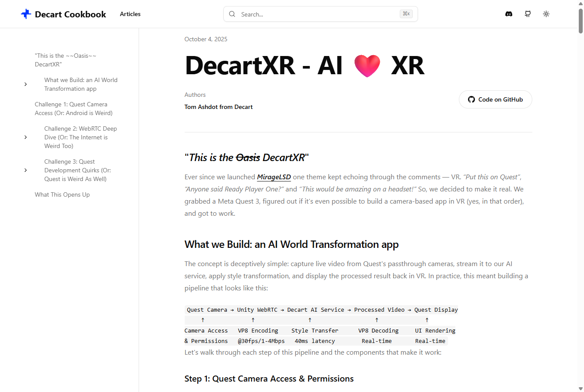Open the Articles menu item
Viewport: 584px width, 392px height.
pos(130,14)
